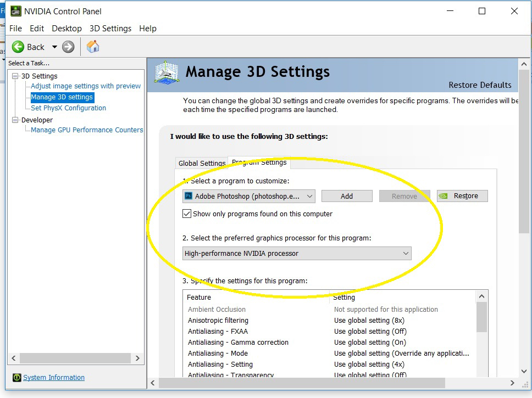Click the main pane scroll down arrow
The image size is (532, 398).
coord(524,371)
